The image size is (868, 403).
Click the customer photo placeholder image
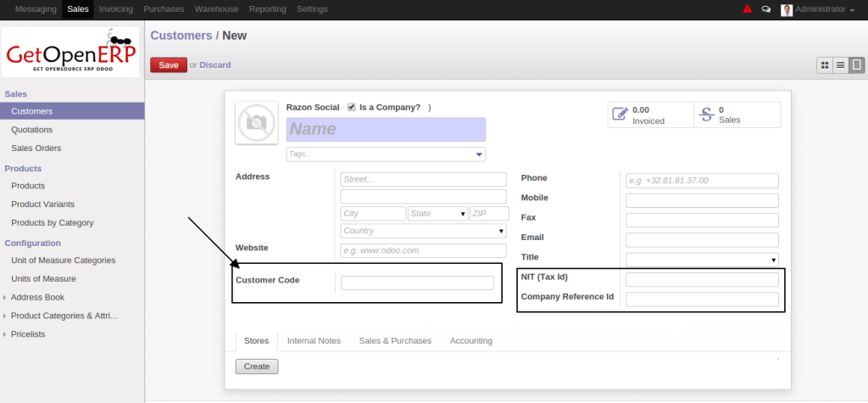pyautogui.click(x=255, y=124)
